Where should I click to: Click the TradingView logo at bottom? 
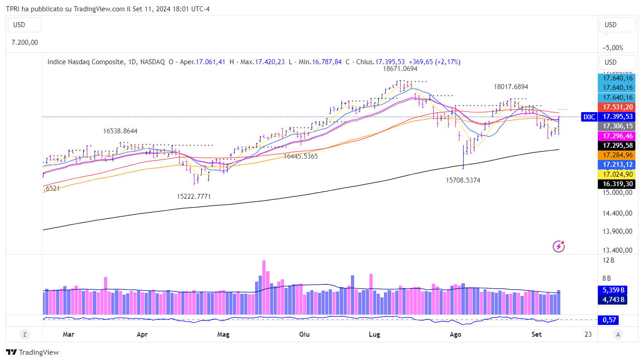click(x=32, y=352)
